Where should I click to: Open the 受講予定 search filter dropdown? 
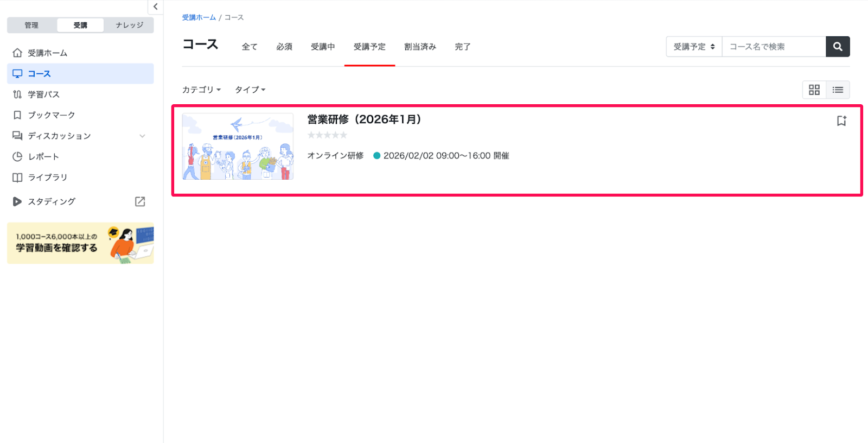[x=694, y=47]
